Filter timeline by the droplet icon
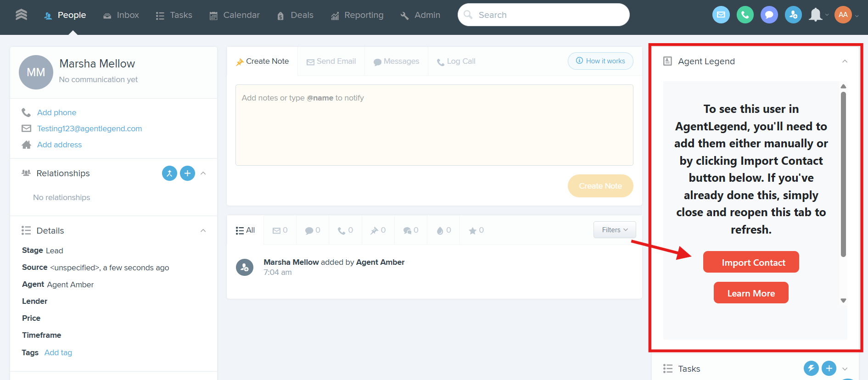The image size is (868, 380). click(x=443, y=230)
